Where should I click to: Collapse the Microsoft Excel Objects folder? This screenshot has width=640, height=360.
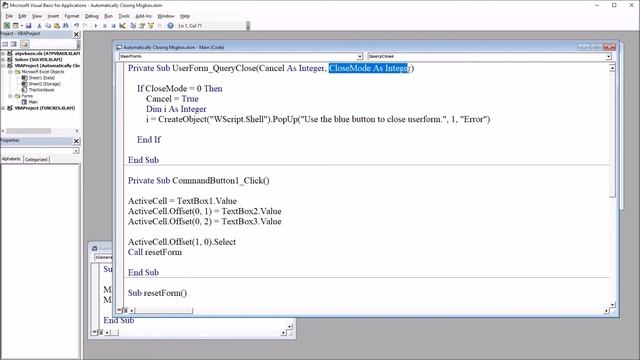click(10, 72)
